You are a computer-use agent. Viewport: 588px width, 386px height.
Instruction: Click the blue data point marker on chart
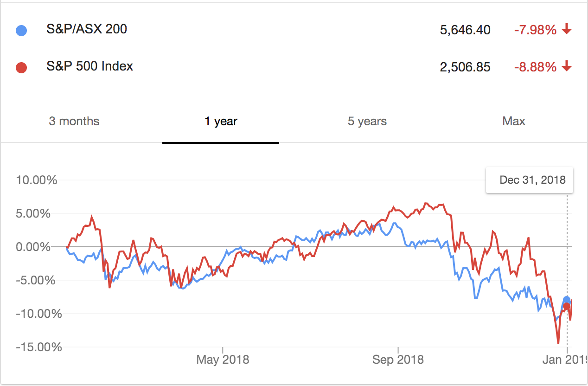[567, 300]
